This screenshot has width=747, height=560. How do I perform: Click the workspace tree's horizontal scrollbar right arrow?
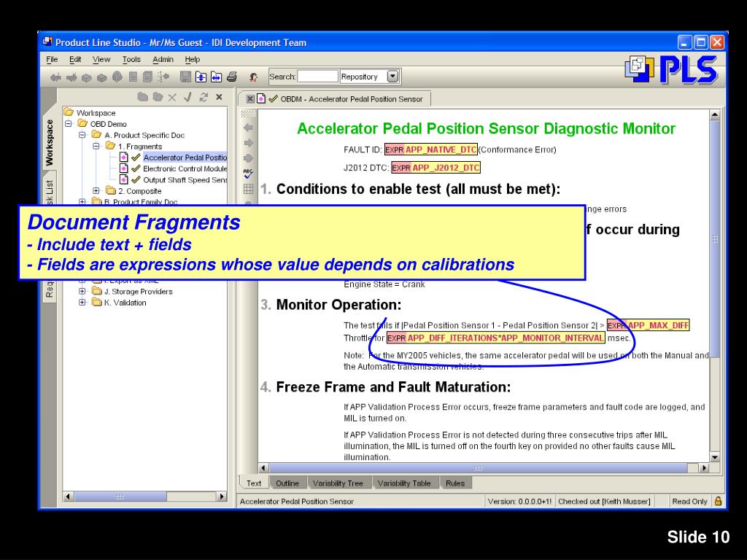pos(222,497)
